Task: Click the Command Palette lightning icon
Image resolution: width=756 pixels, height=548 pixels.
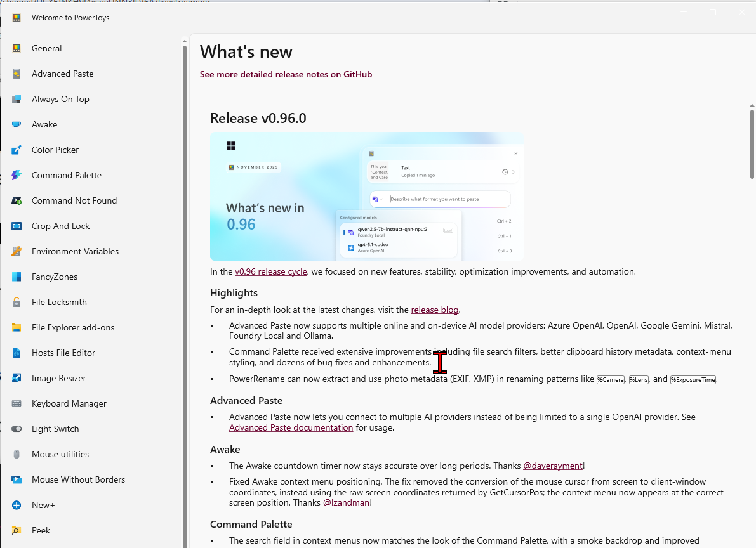Action: (x=17, y=175)
